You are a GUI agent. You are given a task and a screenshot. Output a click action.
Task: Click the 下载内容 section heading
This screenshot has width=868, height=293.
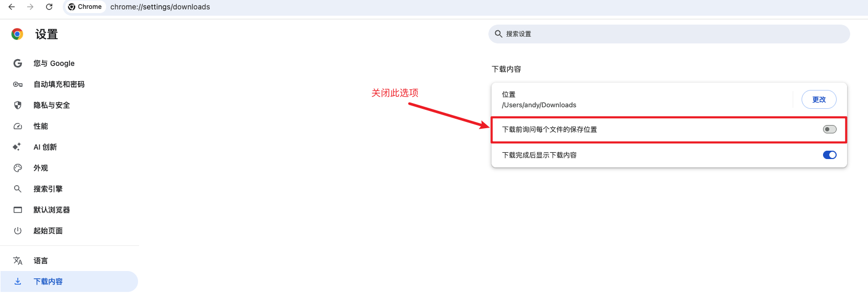pos(506,69)
